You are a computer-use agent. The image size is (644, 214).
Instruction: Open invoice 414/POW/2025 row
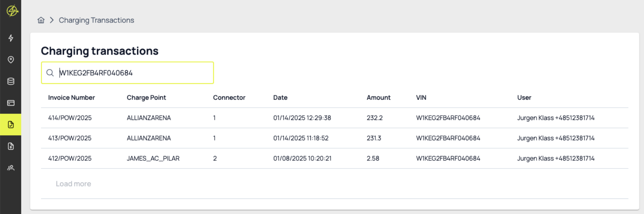70,118
